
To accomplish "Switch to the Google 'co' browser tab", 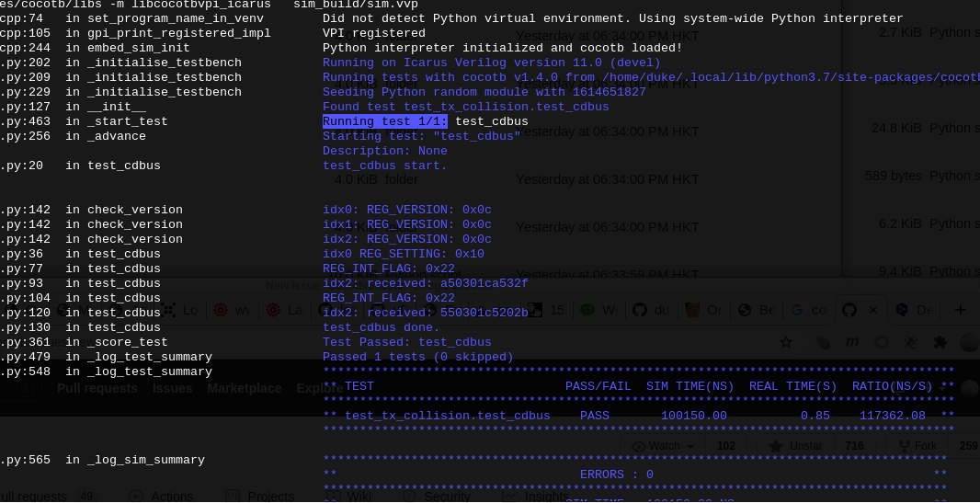I will point(809,310).
